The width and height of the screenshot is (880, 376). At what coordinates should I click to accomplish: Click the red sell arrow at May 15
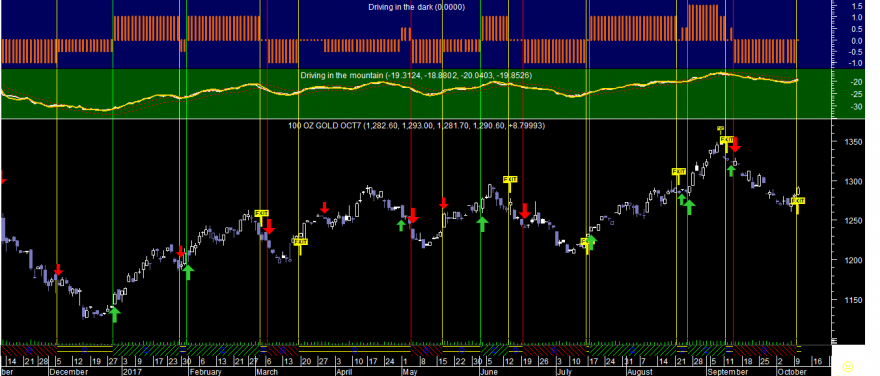[x=443, y=203]
